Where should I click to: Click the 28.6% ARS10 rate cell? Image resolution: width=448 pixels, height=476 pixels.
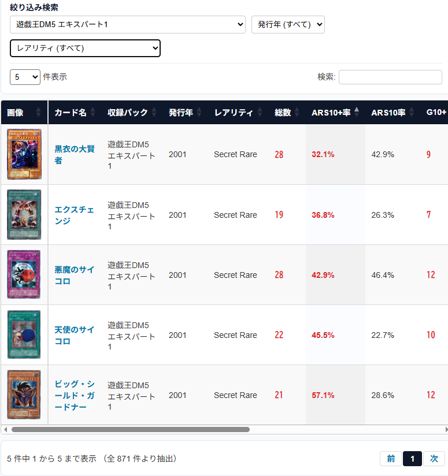(x=383, y=396)
